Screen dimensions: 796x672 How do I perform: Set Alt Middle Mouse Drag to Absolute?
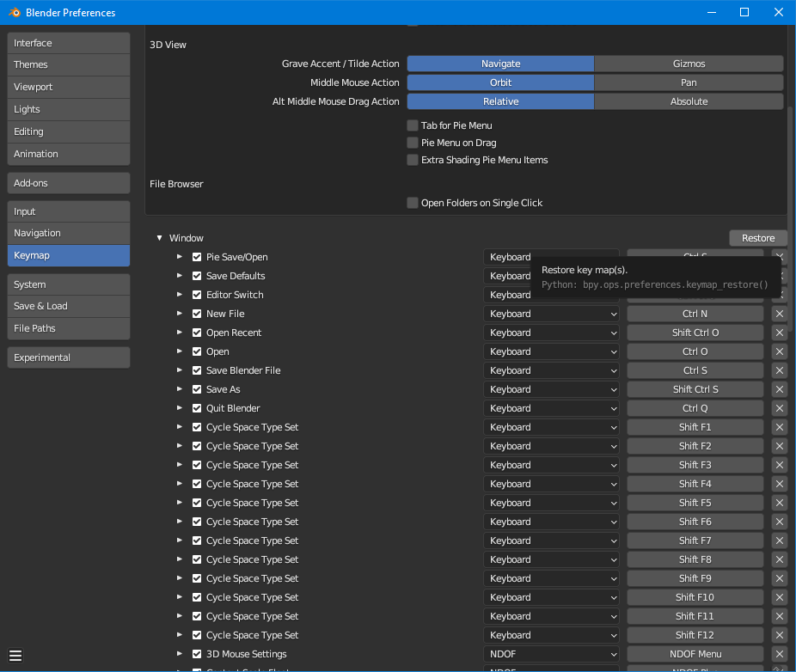tap(689, 101)
